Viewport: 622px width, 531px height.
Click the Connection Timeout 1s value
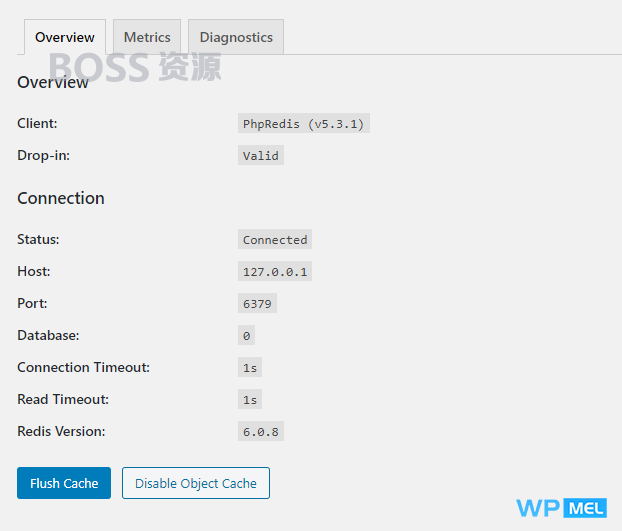click(250, 367)
